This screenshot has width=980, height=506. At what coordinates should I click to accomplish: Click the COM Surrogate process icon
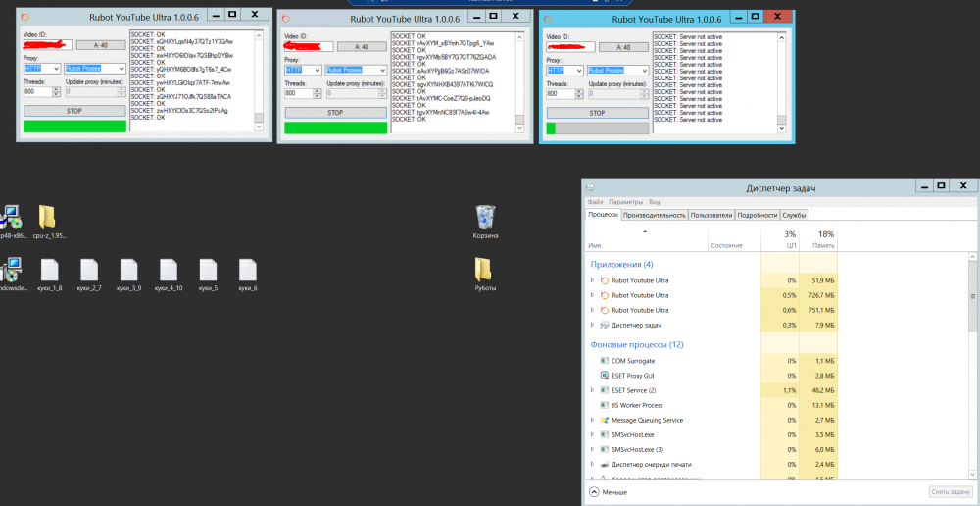click(605, 361)
